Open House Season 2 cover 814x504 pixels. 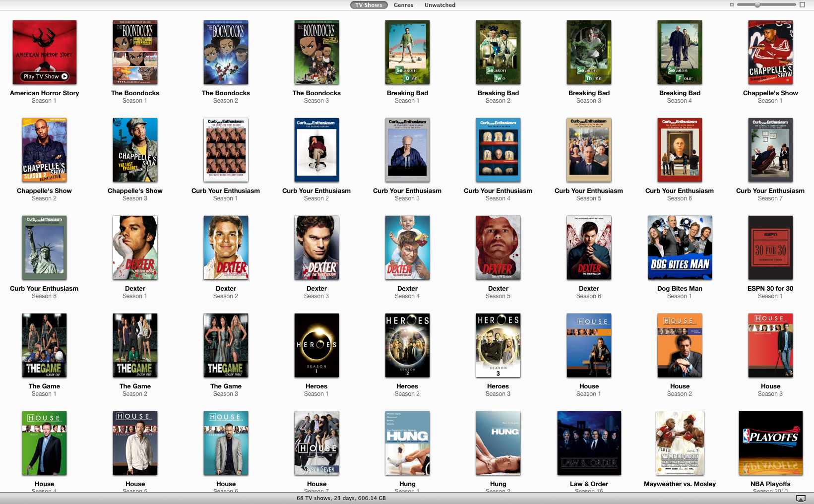pyautogui.click(x=680, y=345)
